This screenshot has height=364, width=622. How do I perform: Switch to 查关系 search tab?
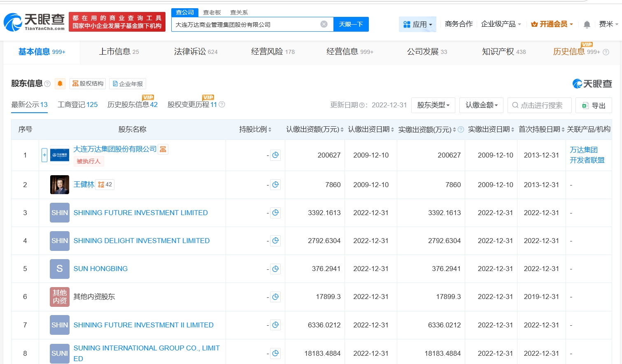239,12
